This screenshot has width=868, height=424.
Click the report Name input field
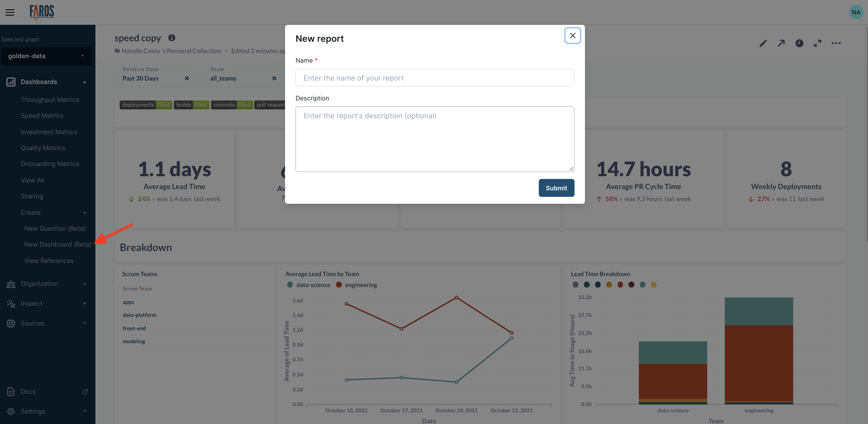coord(435,78)
